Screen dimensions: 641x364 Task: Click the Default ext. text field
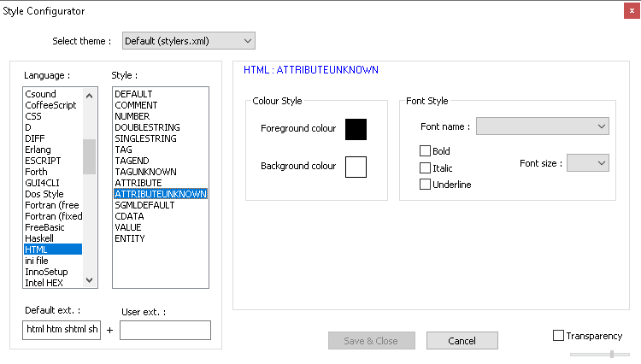tap(62, 330)
